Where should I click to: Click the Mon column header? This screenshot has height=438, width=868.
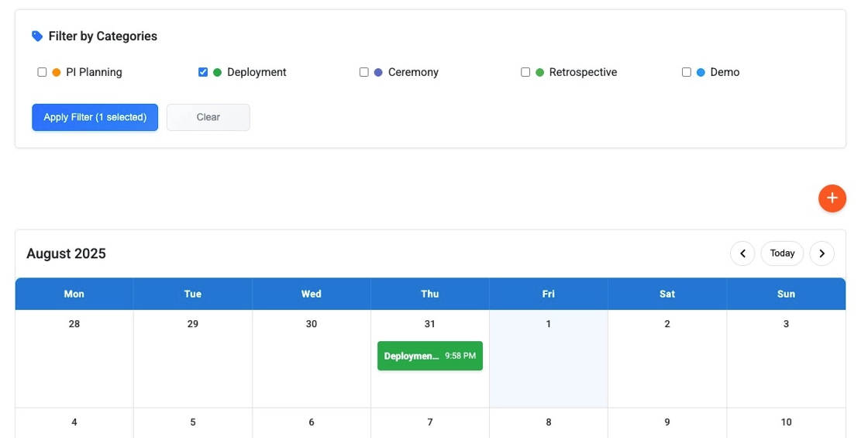point(74,294)
